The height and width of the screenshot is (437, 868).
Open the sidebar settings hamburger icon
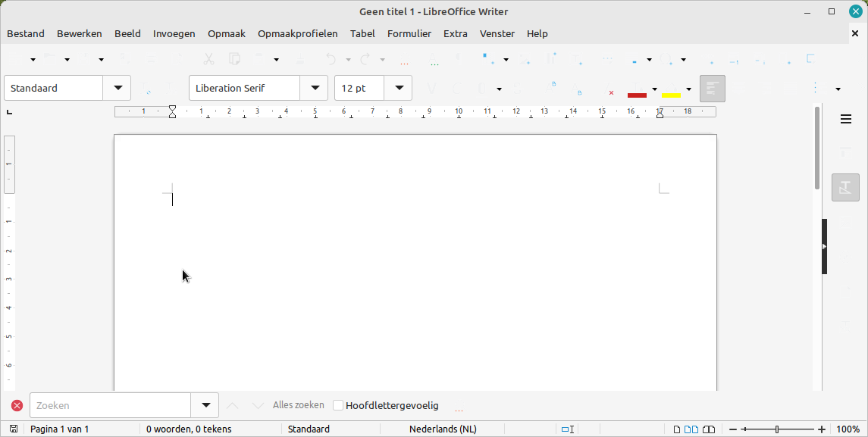click(846, 119)
